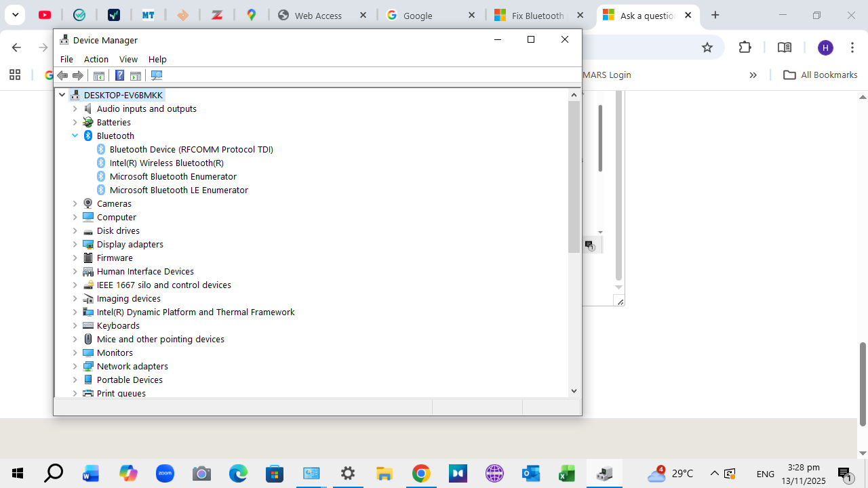Open the View menu
868x488 pixels.
[128, 59]
